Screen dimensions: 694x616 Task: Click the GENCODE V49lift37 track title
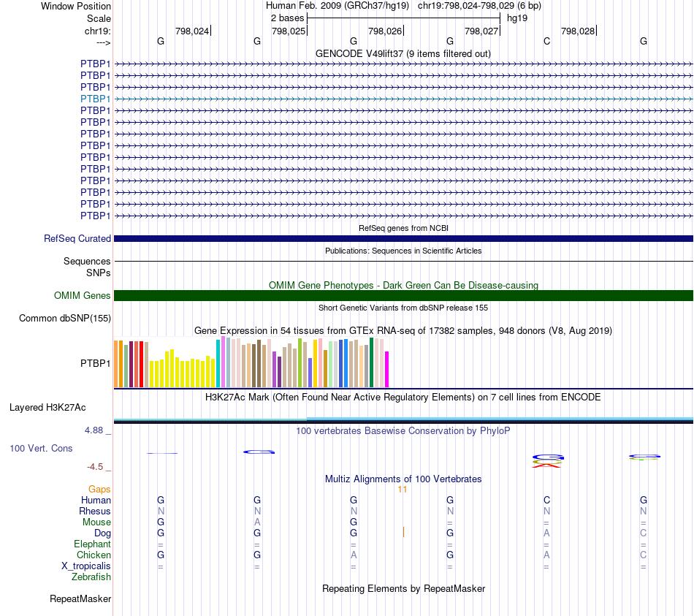[x=403, y=53]
